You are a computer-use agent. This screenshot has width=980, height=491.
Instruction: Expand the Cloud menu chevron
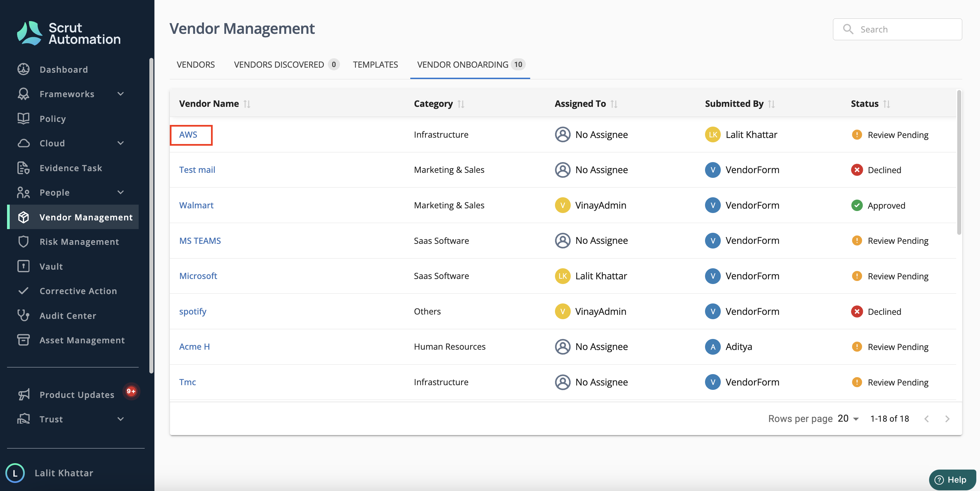pos(121,143)
